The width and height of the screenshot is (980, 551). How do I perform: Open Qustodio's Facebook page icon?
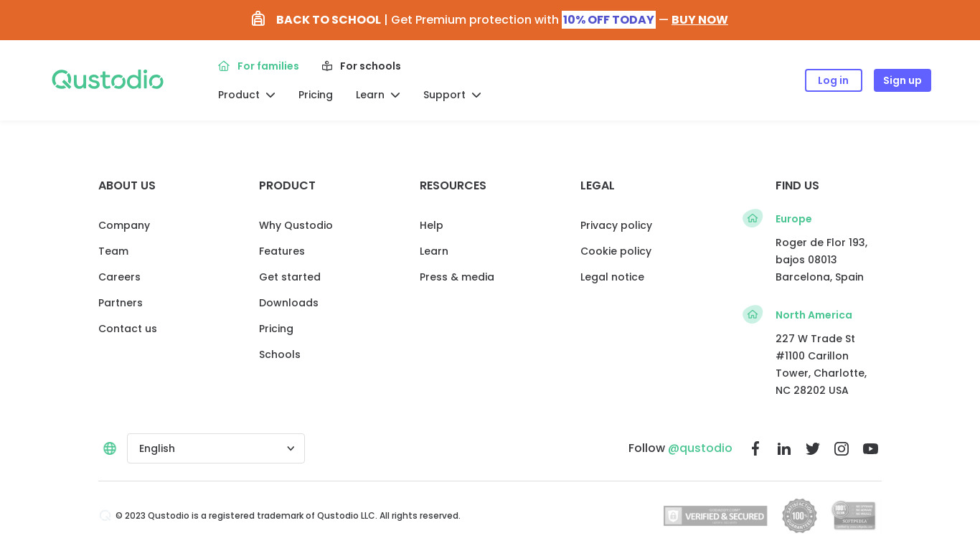pos(755,448)
